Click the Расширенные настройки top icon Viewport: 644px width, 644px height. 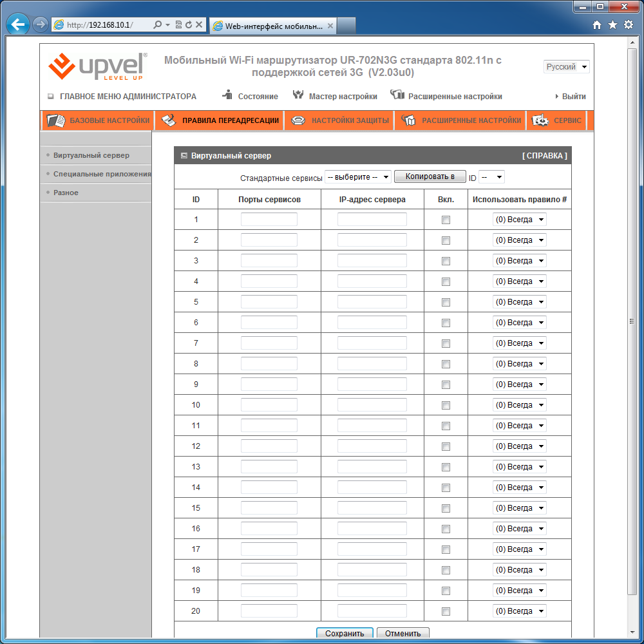pos(397,95)
